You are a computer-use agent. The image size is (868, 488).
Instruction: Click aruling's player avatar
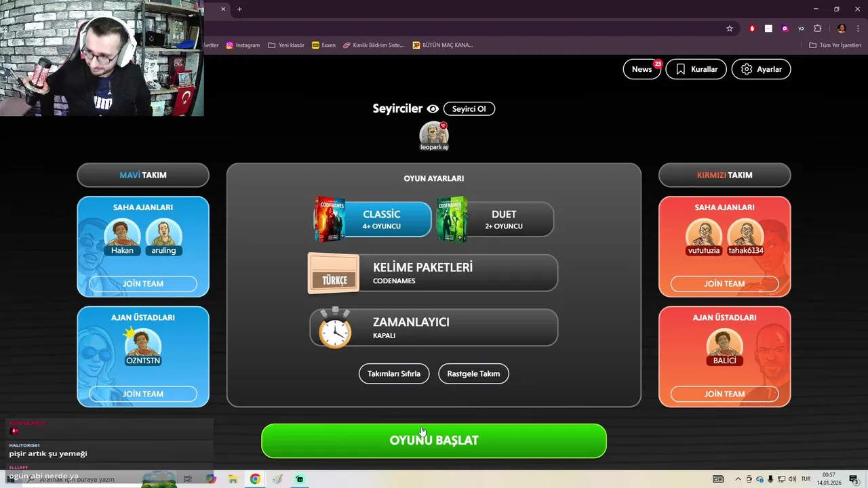click(x=163, y=237)
